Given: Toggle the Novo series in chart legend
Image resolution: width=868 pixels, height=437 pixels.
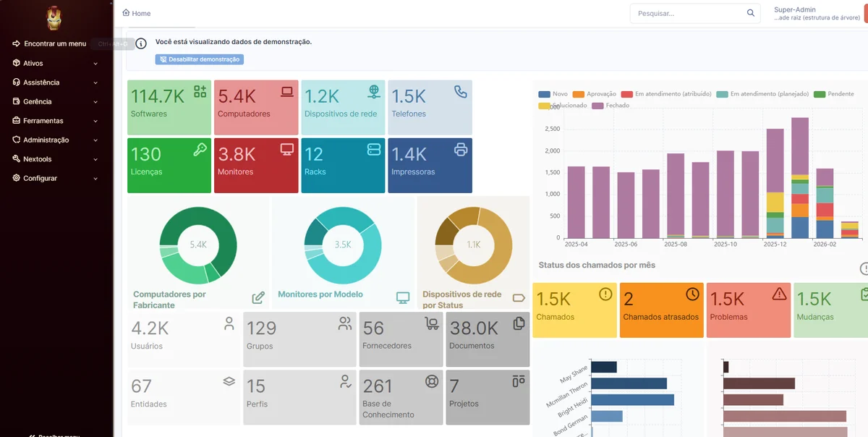Looking at the screenshot, I should coord(553,94).
